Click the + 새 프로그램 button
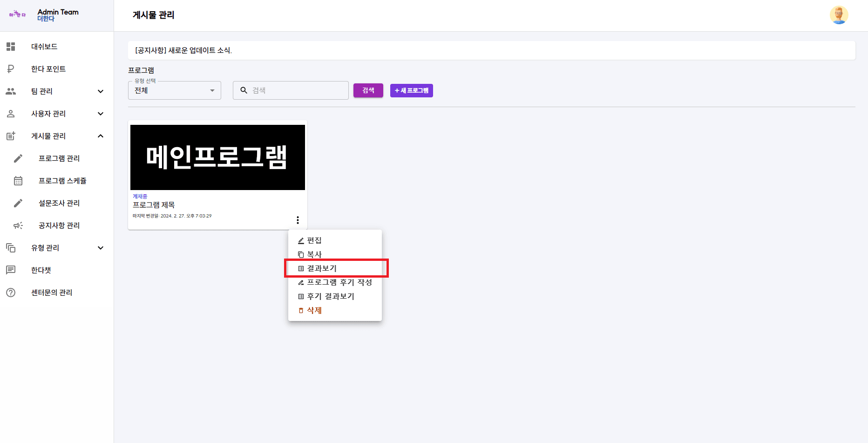868x443 pixels. pyautogui.click(x=412, y=90)
